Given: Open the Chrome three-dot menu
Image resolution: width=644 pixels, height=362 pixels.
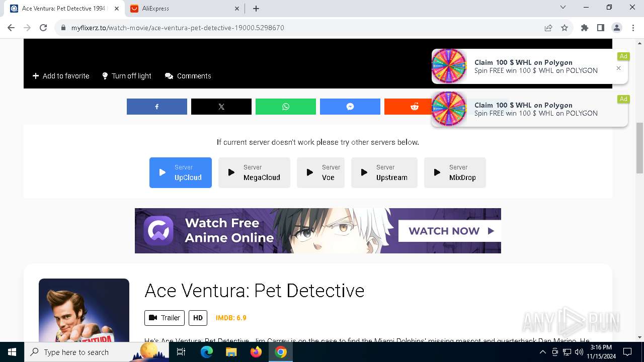Looking at the screenshot, I should (x=632, y=28).
